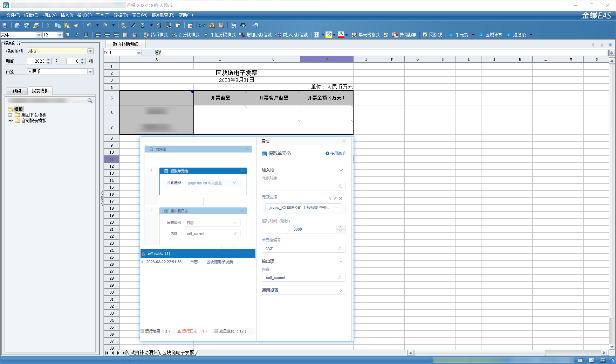The image size is (616, 364).
Task: Open the font size dropdown
Action: point(60,35)
